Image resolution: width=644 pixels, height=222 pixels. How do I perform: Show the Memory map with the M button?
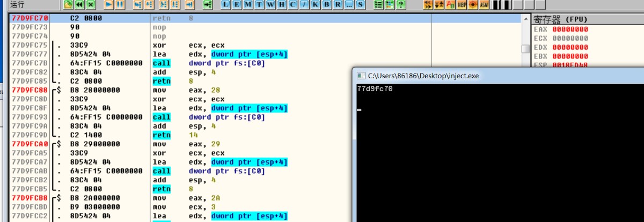pos(248,4)
